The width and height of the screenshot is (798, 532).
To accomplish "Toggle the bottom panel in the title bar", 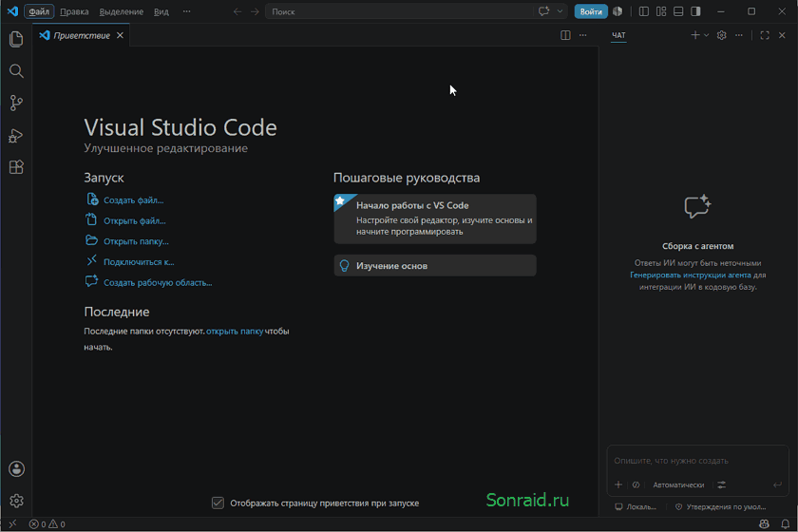I will 678,11.
